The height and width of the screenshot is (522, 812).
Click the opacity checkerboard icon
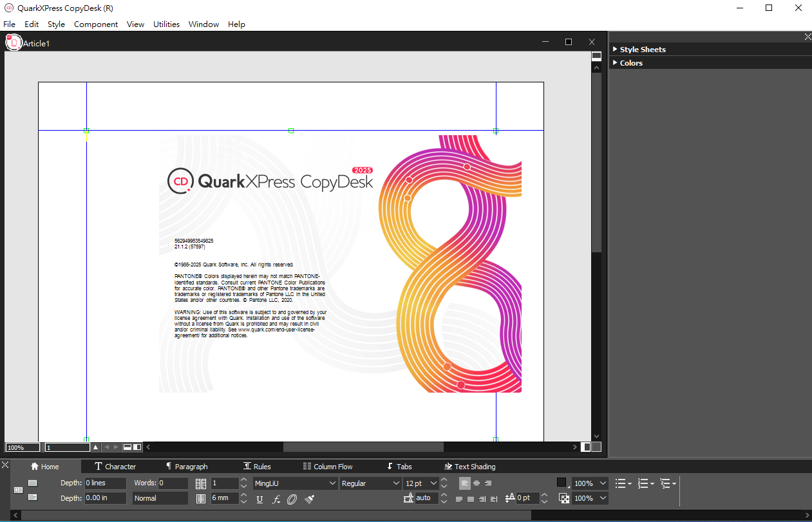tap(564, 498)
